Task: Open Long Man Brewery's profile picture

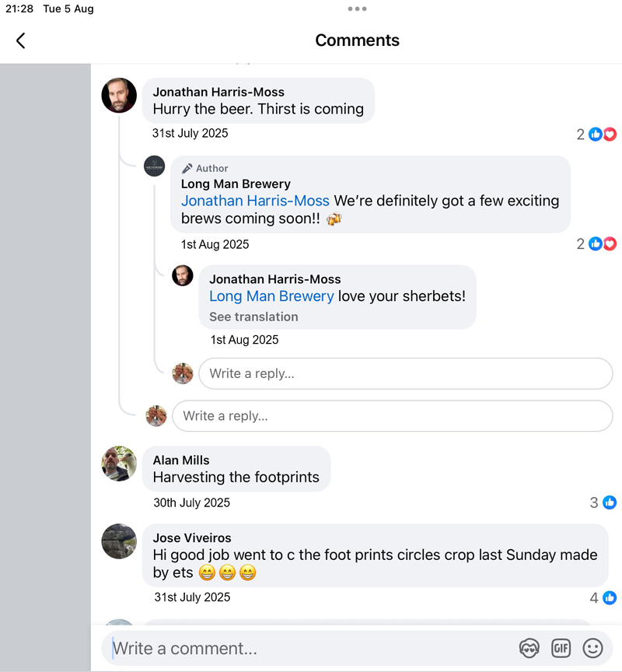Action: point(155,166)
